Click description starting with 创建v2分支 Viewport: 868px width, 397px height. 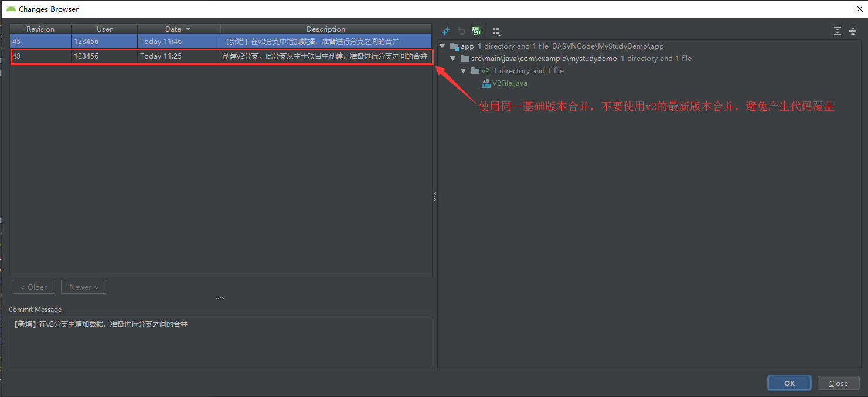click(325, 56)
